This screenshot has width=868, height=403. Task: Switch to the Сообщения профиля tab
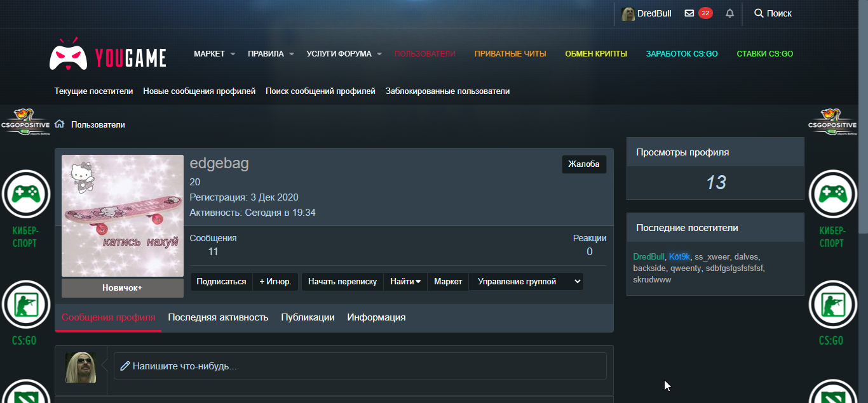[x=109, y=317]
